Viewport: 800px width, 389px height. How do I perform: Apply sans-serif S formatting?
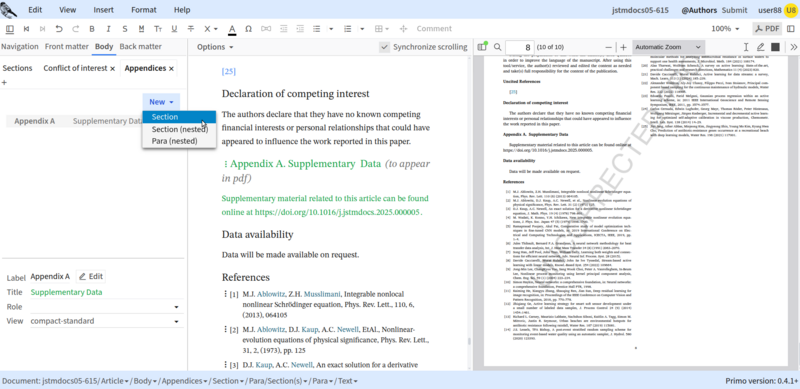124,29
